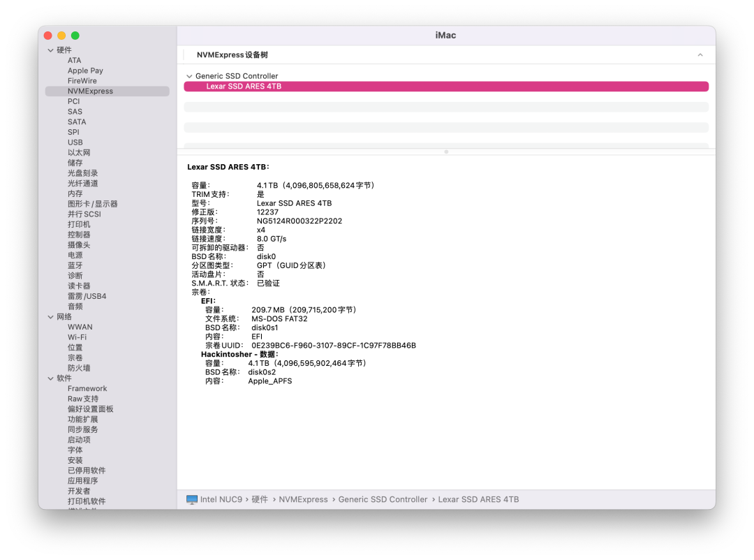This screenshot has width=754, height=560.
Task: Collapse the 软件 section in the sidebar
Action: point(50,378)
